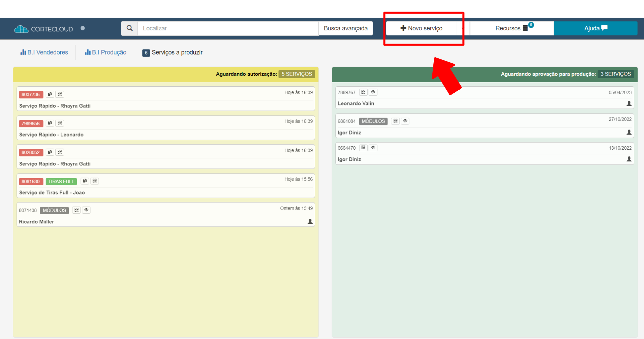644x339 pixels.
Task: Switch to the B.I Produção tab
Action: [x=105, y=52]
